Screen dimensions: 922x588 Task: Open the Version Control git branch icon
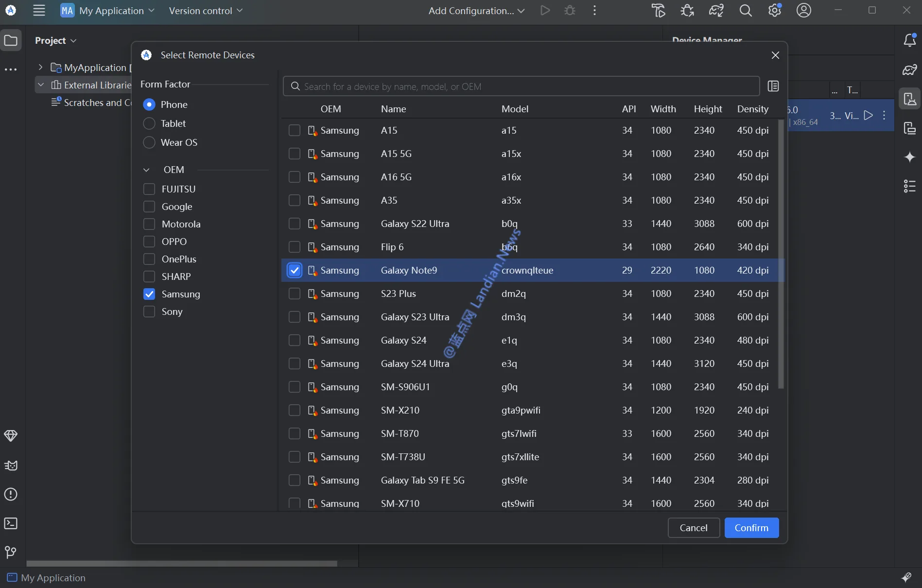tap(11, 552)
